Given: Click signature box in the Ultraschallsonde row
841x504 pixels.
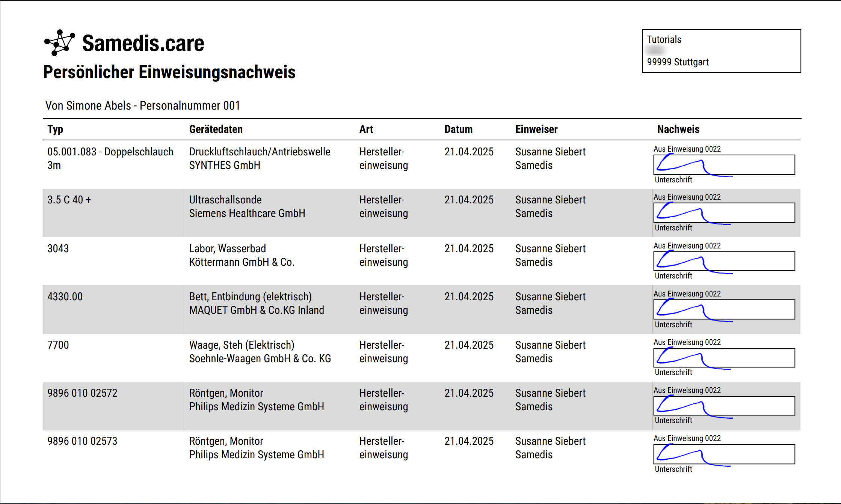Looking at the screenshot, I should point(724,213).
